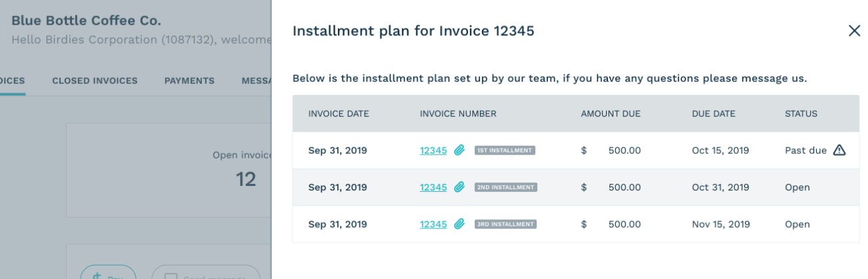
Task: Click message icon on Send message button
Action: (170, 276)
